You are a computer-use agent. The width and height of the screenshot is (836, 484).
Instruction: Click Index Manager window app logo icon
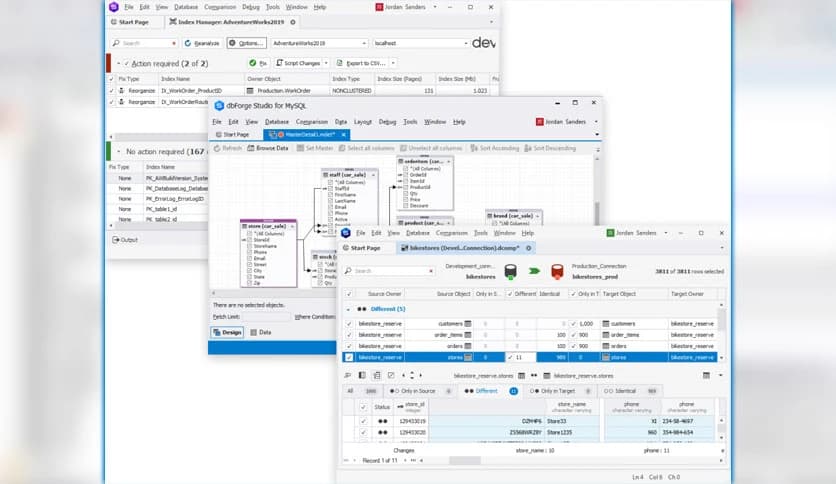coord(114,7)
